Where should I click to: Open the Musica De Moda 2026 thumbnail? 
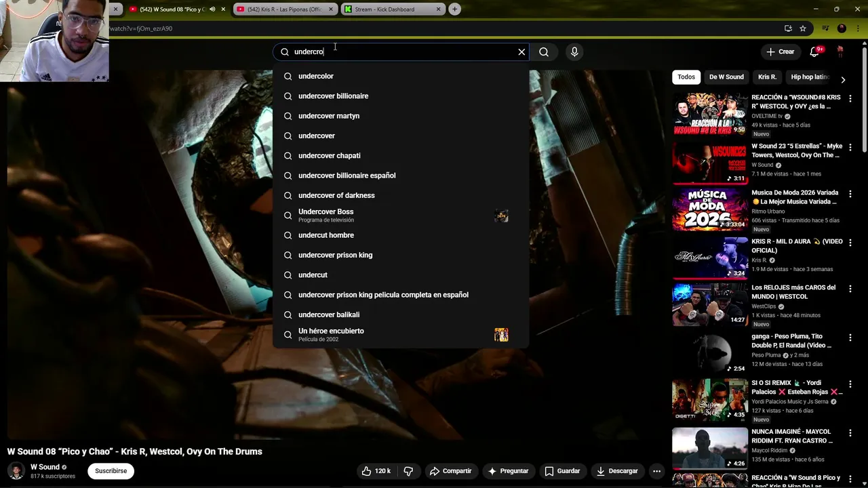[710, 210]
